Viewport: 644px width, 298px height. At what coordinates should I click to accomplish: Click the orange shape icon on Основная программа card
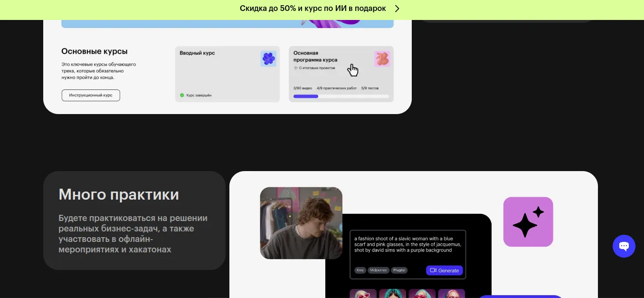(x=382, y=59)
